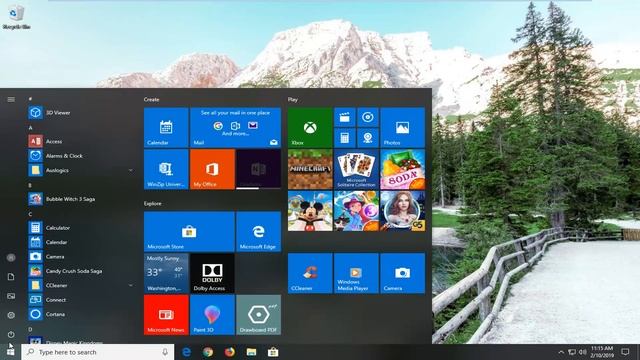Launch the Microsoft Edge tile

click(x=258, y=231)
